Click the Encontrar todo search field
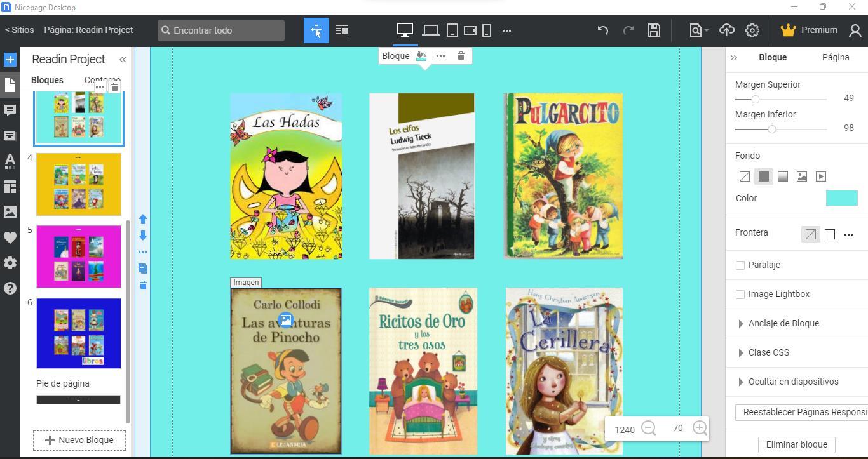 [221, 30]
